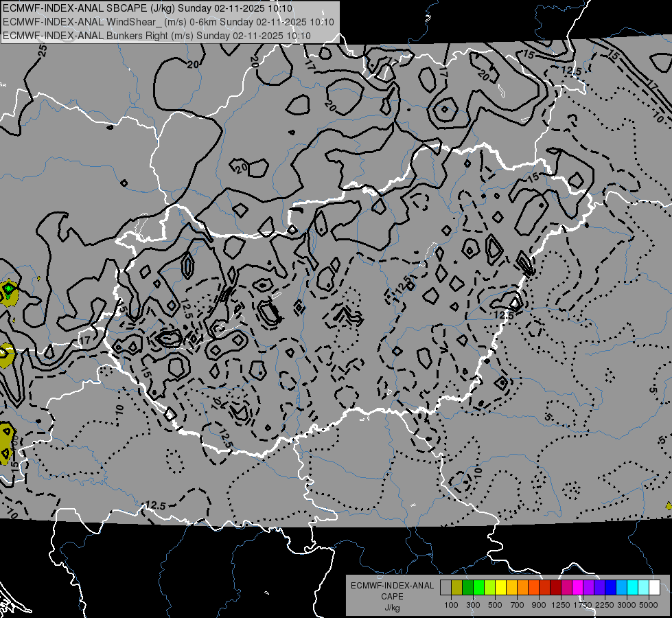Screen dimensions: 672x618
Task: Choose the pale cyan legend swatch
Action: click(x=644, y=588)
